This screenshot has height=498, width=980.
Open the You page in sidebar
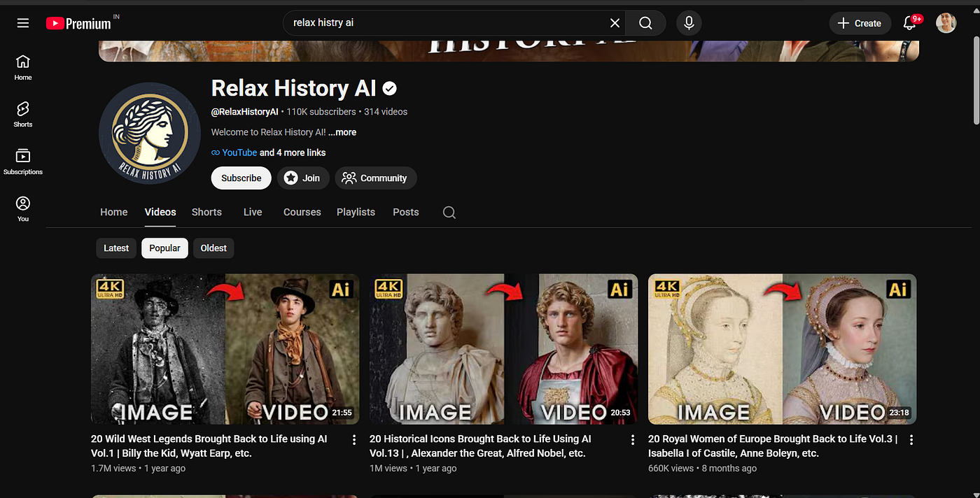tap(23, 208)
